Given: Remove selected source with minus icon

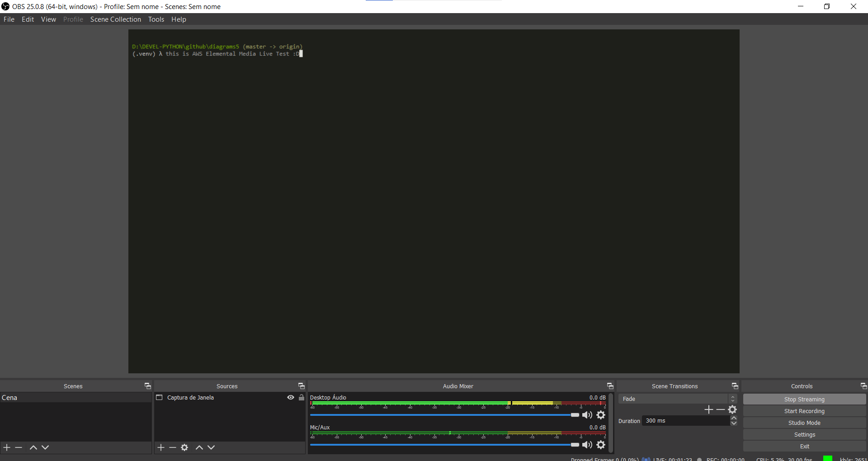Looking at the screenshot, I should point(173,447).
